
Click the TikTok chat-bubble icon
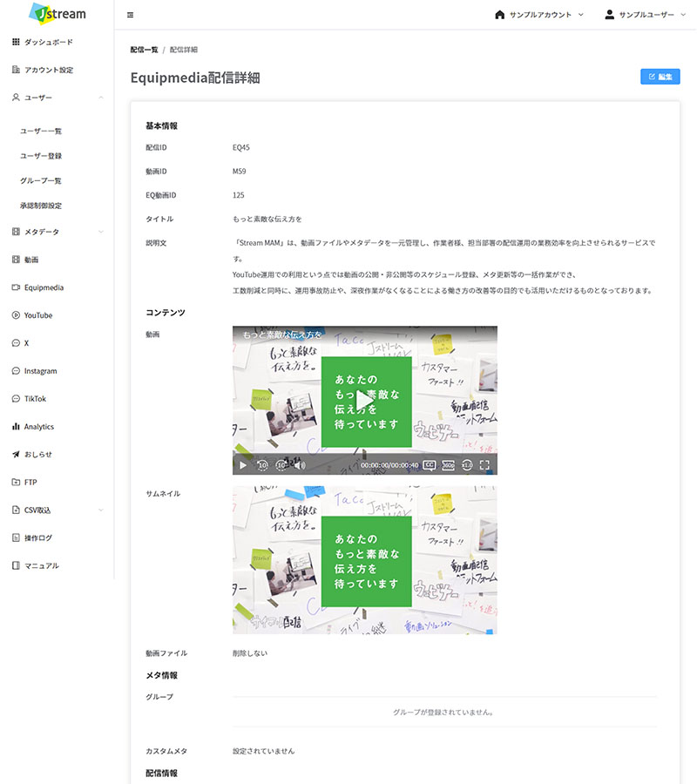click(16, 398)
